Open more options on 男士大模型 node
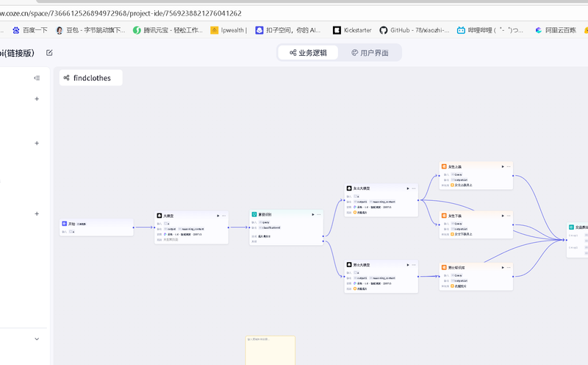The image size is (588, 365). click(414, 265)
